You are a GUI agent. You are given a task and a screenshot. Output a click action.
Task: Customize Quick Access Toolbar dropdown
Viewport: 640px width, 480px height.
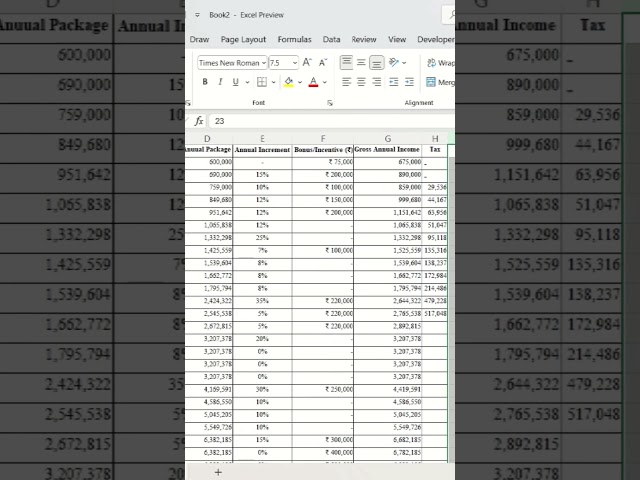pos(197,15)
